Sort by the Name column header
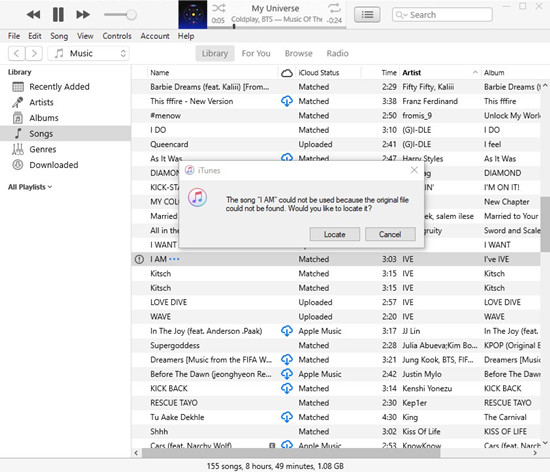Viewport: 550px width, 472px height. pyautogui.click(x=212, y=73)
